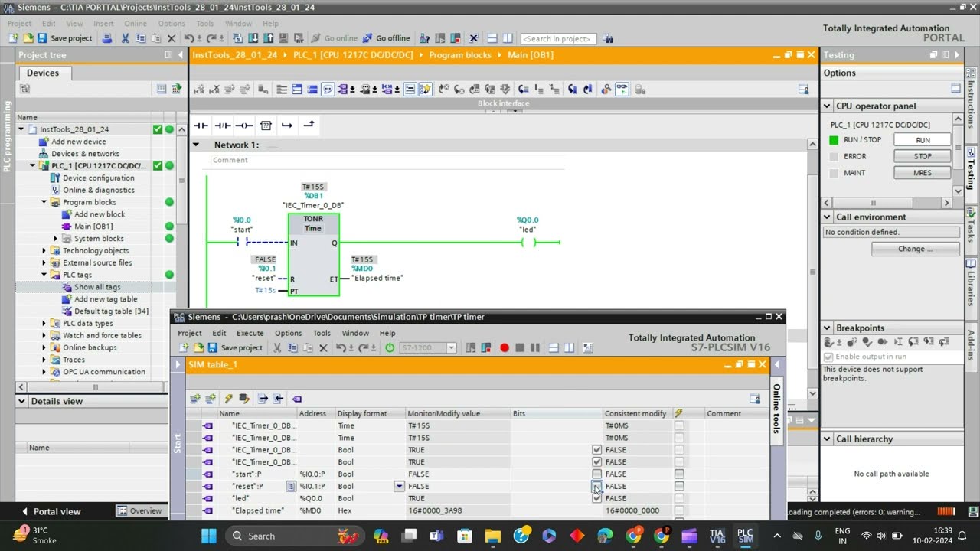The image size is (980, 551).
Task: Click the Search in project field
Action: pyautogui.click(x=559, y=39)
